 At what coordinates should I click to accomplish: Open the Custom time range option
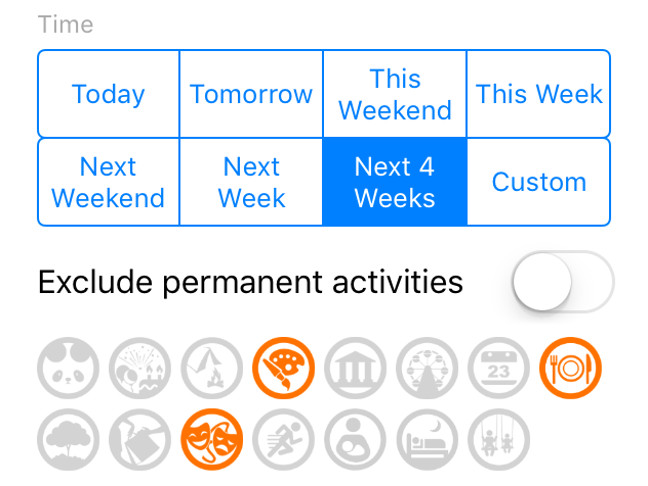coord(538,182)
